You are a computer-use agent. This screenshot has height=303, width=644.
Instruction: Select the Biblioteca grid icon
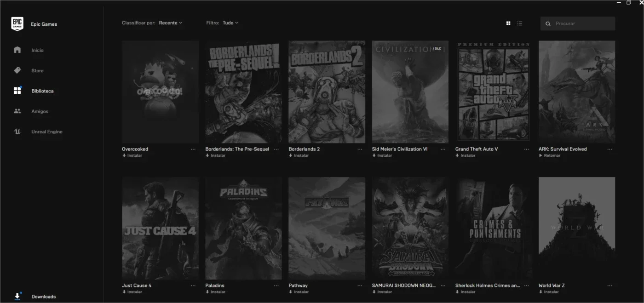pos(17,91)
